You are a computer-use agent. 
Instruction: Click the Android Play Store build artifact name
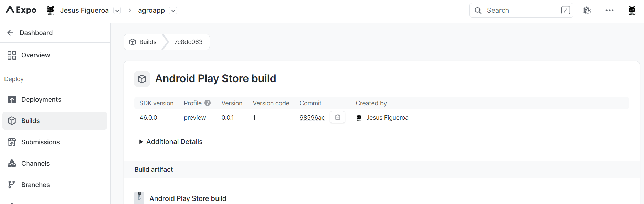pos(188,198)
